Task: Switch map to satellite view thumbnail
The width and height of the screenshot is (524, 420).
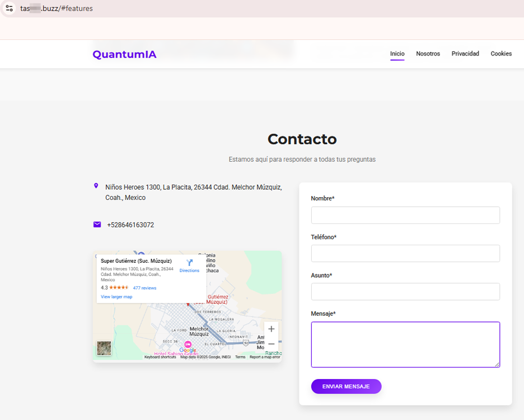Action: point(104,348)
